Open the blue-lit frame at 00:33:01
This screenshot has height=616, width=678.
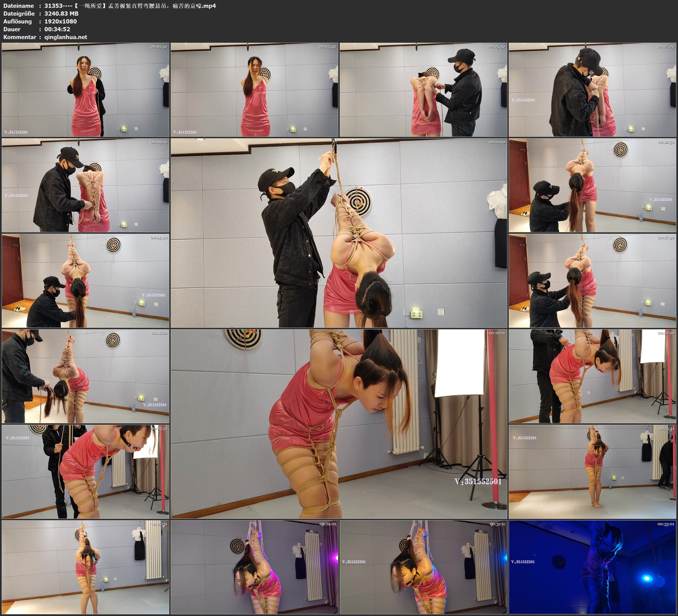(x=593, y=567)
